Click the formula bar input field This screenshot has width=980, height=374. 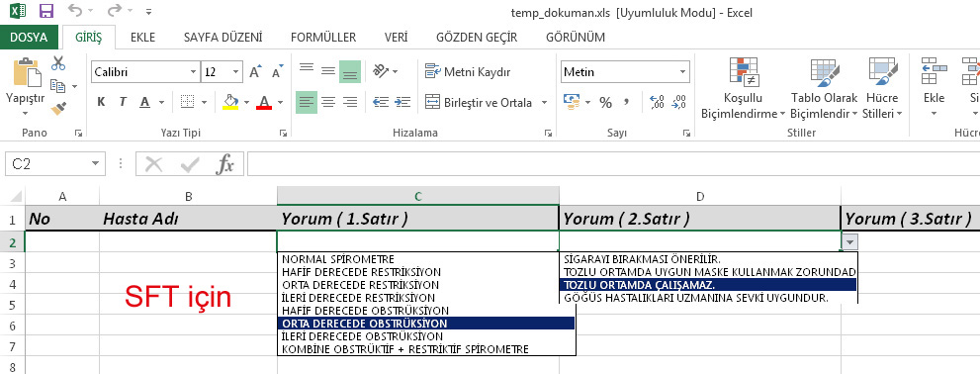point(613,164)
